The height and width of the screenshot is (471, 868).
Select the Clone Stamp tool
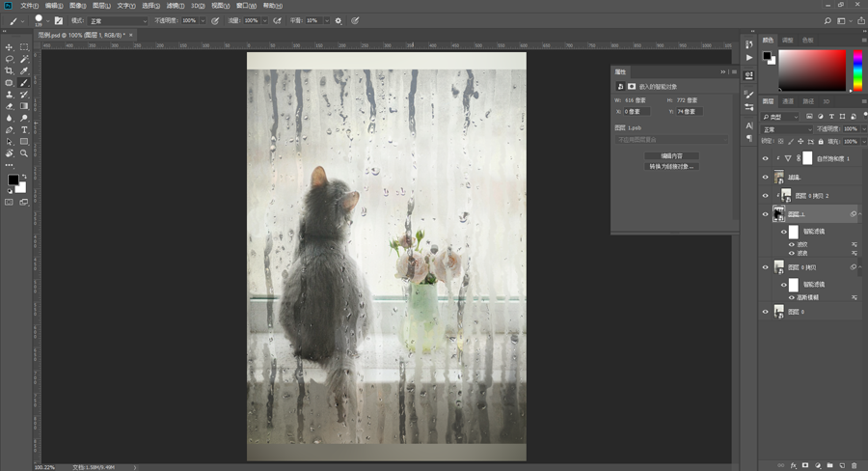coord(10,95)
